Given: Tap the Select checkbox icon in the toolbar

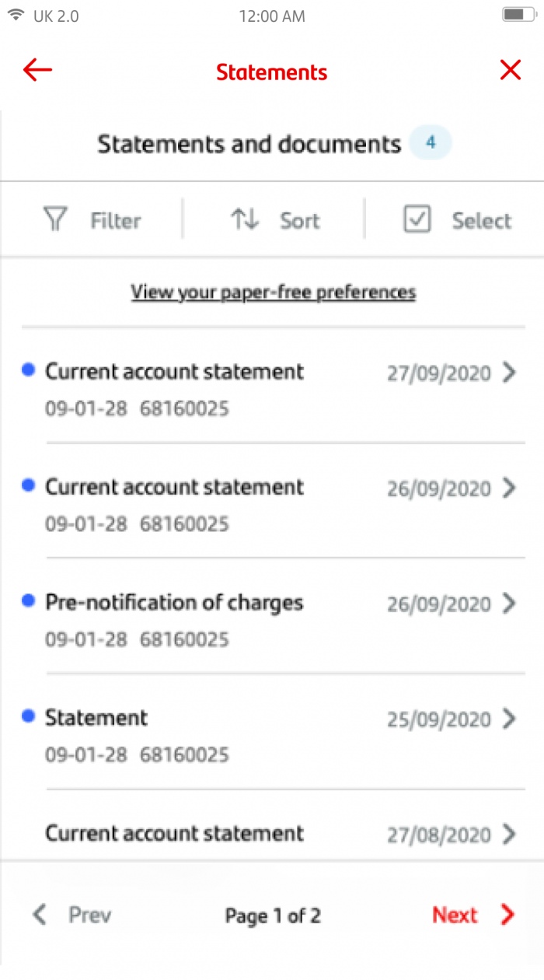Looking at the screenshot, I should coord(417,219).
